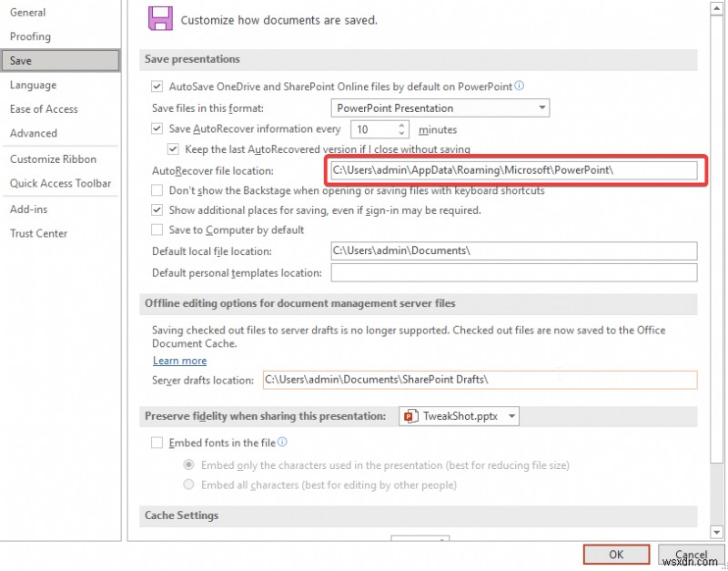The image size is (728, 571).
Task: Open Customize Ribbon settings
Action: tap(55, 158)
